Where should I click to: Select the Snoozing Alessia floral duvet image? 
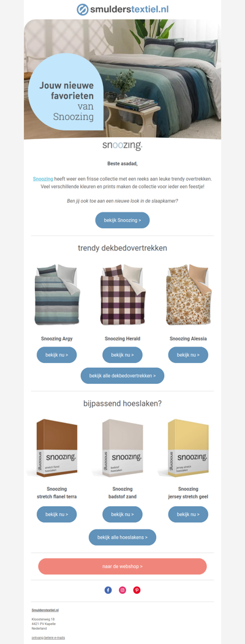[x=188, y=294]
